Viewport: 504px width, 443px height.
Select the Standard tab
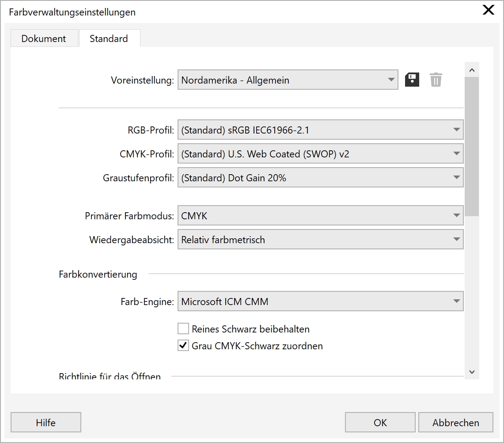click(x=109, y=38)
